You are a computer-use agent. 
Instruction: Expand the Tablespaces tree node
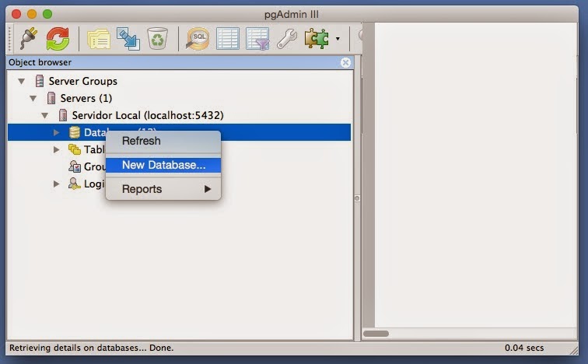tap(56, 149)
